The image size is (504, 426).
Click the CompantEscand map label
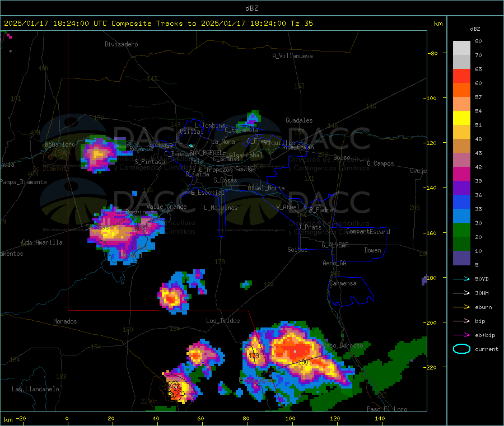pos(368,232)
